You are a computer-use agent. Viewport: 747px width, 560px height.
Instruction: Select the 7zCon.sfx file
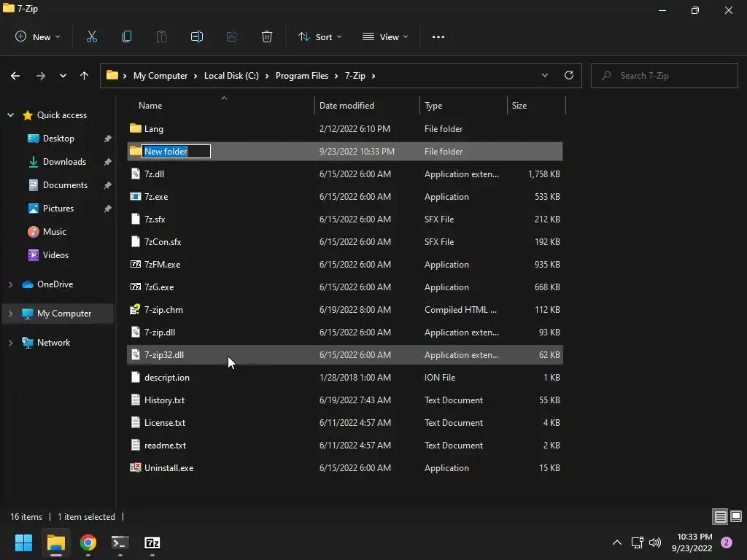345,242
